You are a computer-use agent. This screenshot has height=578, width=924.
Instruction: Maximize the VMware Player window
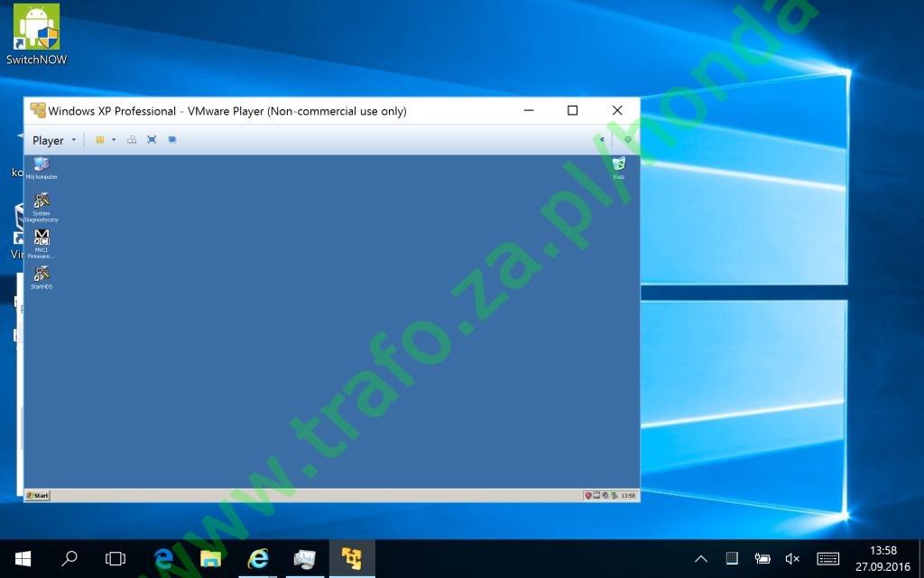(572, 110)
